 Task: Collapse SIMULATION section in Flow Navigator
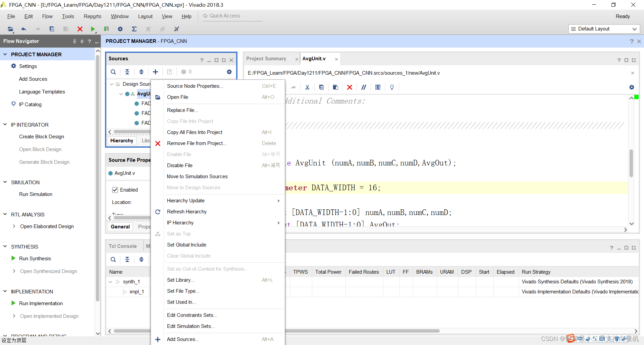[5, 182]
